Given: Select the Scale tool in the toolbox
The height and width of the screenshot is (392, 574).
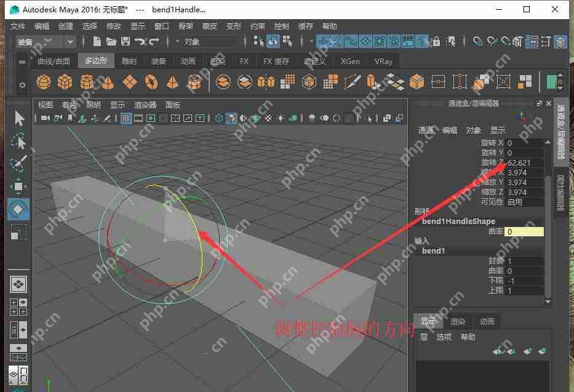Looking at the screenshot, I should point(18,232).
